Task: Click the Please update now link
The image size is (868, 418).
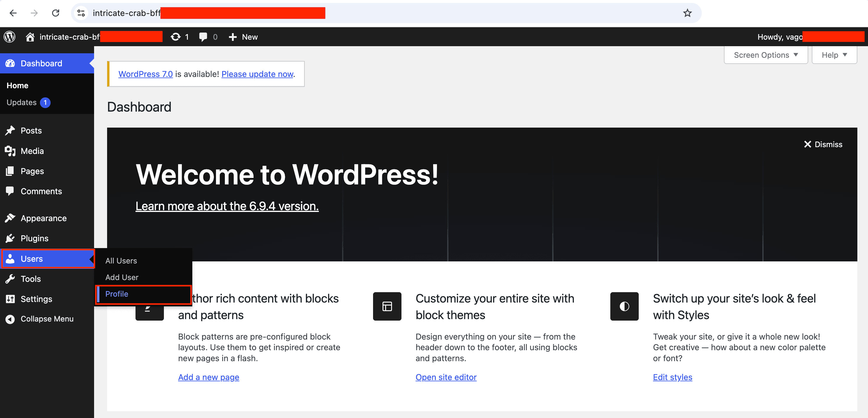Action: click(257, 74)
